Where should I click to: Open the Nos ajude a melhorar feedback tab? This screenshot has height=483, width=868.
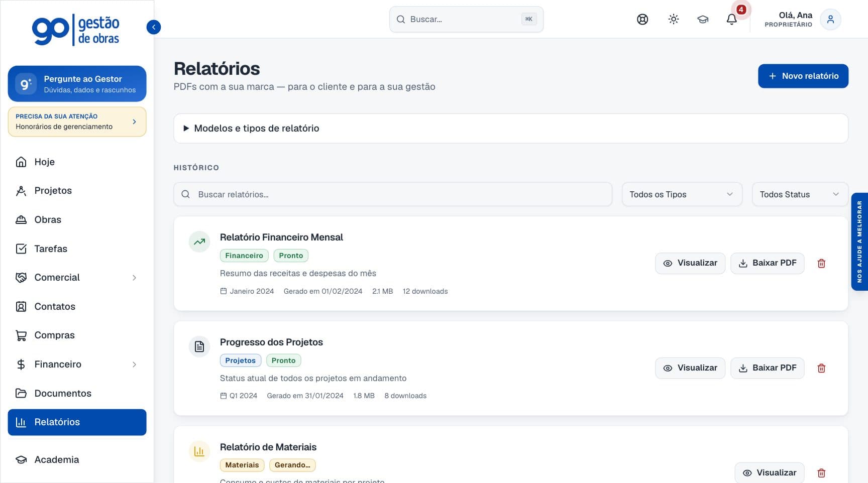(859, 241)
